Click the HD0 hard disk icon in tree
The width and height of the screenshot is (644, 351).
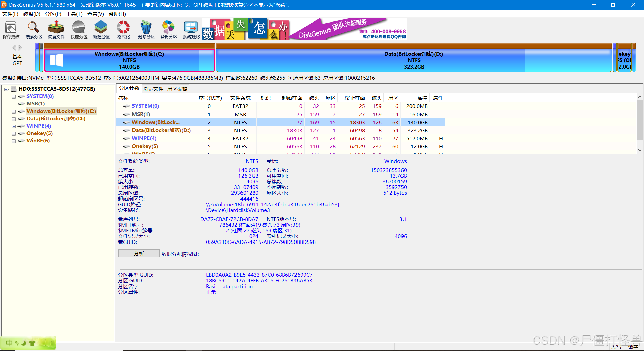(14, 89)
